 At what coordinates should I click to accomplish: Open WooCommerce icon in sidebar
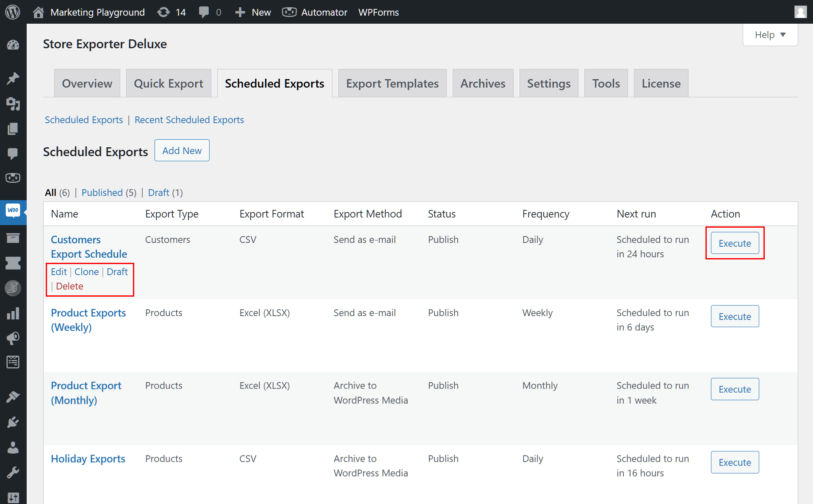tap(13, 210)
